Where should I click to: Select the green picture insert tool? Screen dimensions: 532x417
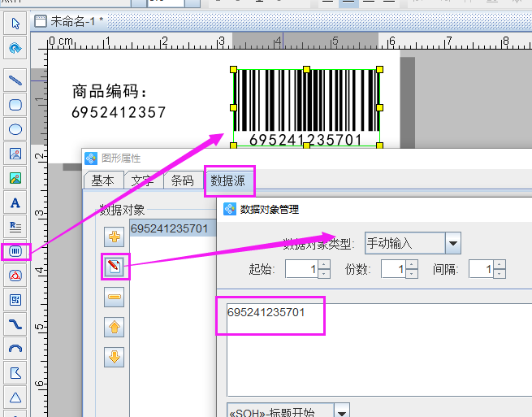coord(15,178)
